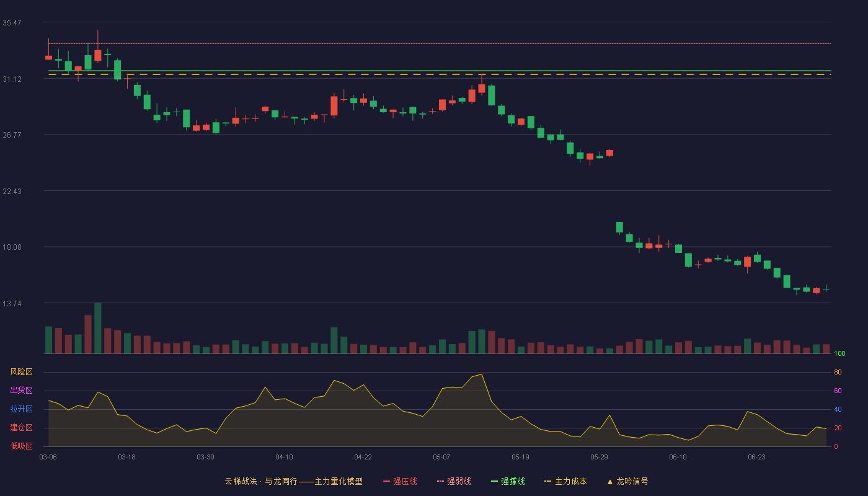The width and height of the screenshot is (868, 496).
Task: Click the 35.47 price axis label
Action: coord(12,23)
